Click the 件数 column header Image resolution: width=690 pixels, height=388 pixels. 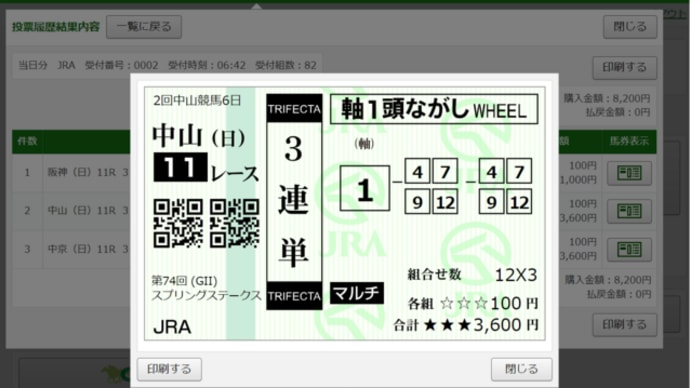(27, 141)
